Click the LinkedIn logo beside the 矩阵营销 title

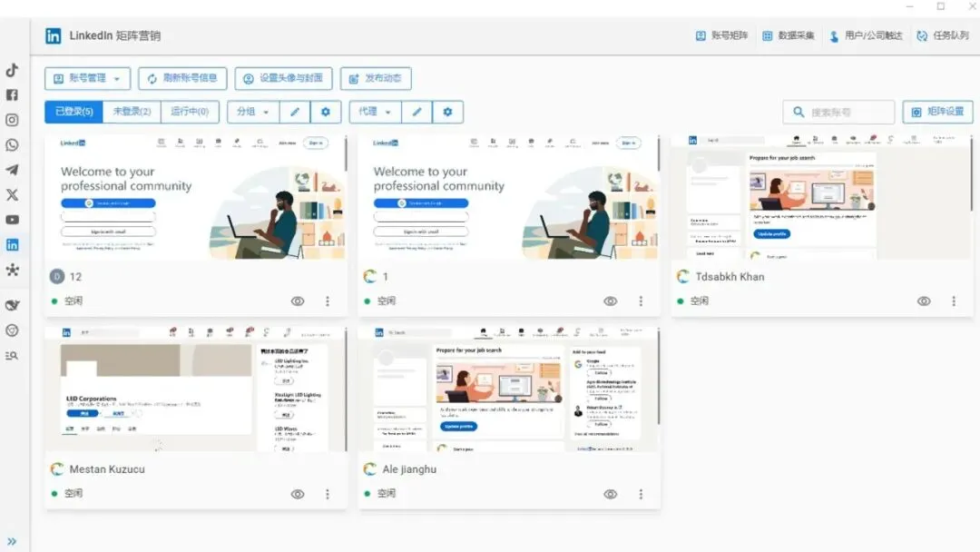54,35
